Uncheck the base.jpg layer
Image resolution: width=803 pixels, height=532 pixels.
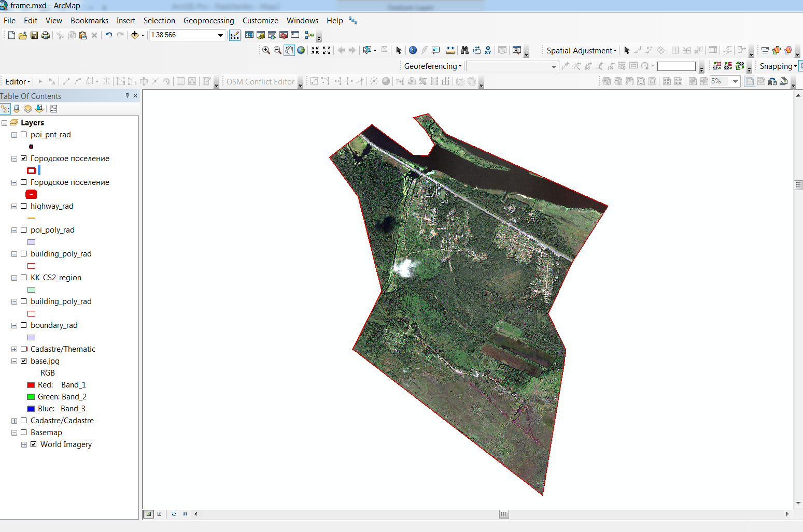pos(23,361)
